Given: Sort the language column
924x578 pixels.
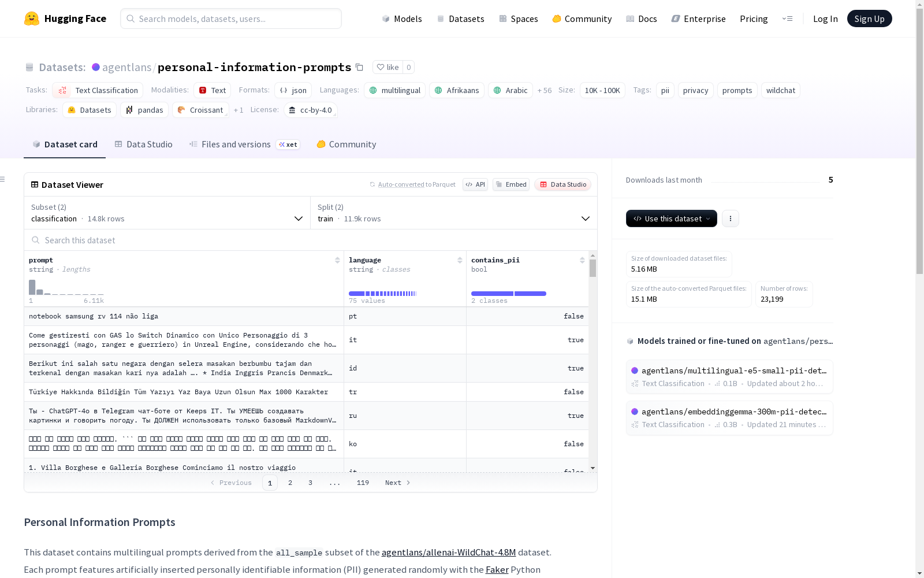Looking at the screenshot, I should click(460, 260).
